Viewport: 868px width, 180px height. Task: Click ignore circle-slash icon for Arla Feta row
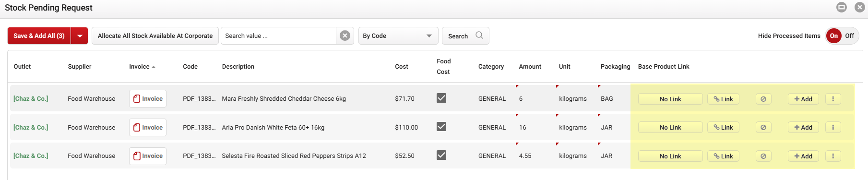[763, 127]
